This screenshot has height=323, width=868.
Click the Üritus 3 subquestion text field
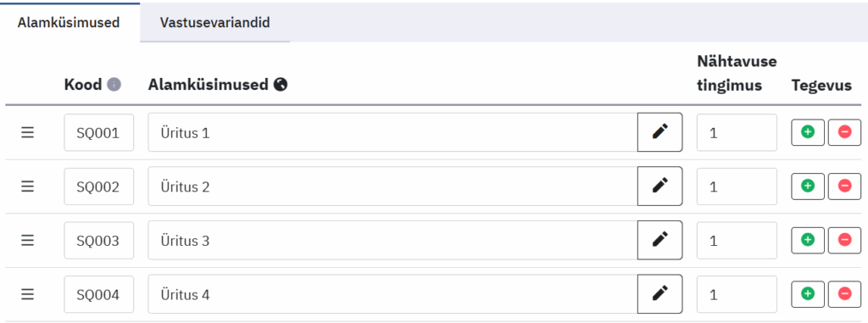click(x=393, y=241)
